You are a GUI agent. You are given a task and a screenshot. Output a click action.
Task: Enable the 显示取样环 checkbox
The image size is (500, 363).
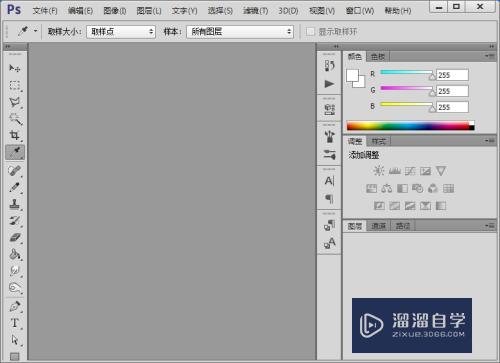310,32
